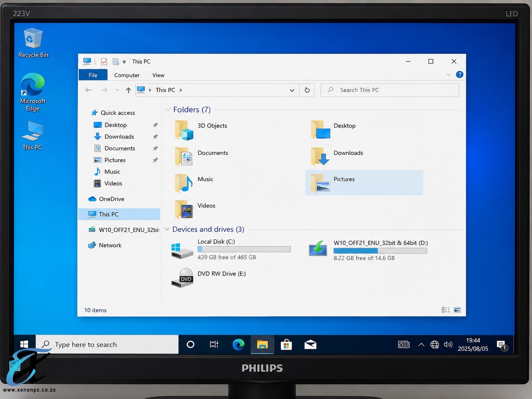This screenshot has width=532, height=399.
Task: Open the File menu button
Action: pyautogui.click(x=93, y=75)
